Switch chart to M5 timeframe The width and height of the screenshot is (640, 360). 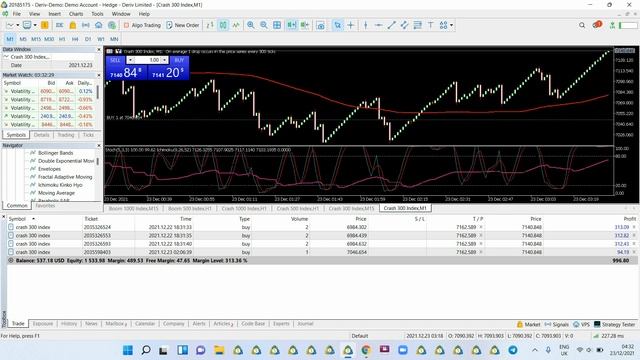click(x=23, y=39)
